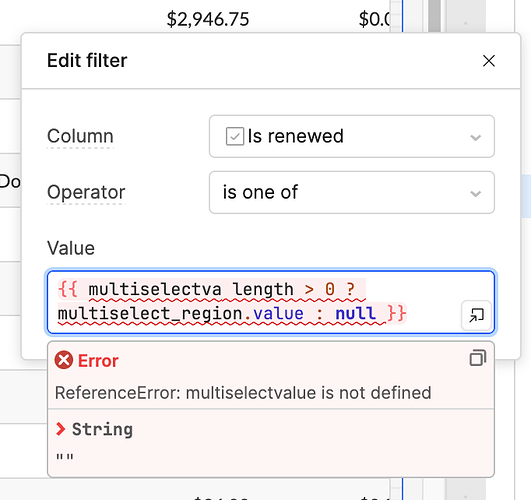Close the Edit filter dialog
The image size is (531, 500).
click(x=488, y=61)
